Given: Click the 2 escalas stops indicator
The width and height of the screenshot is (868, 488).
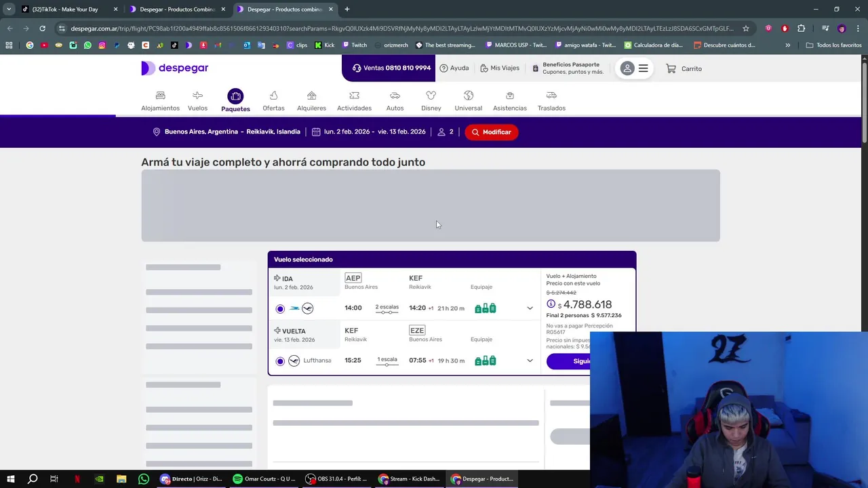Looking at the screenshot, I should [387, 308].
